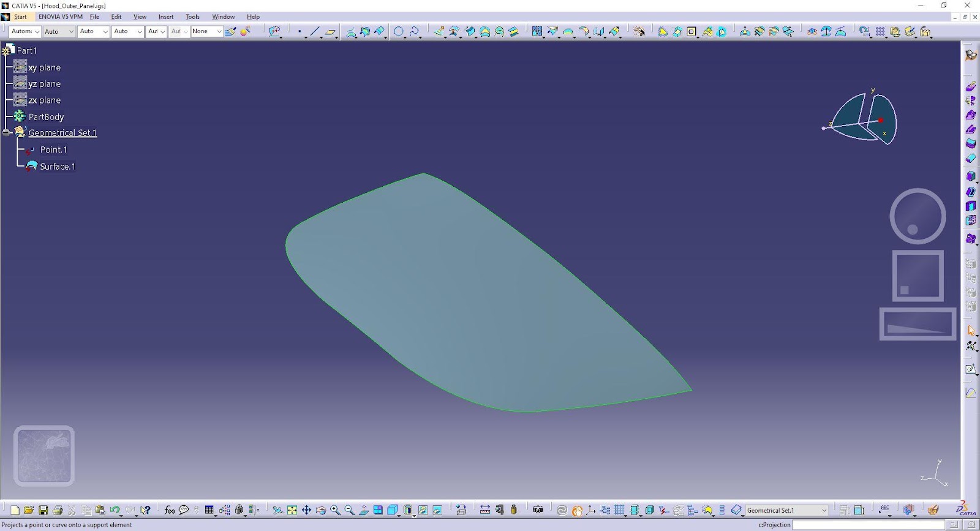
Task: Collapse the Geometrical Set.1 tree node
Action: coord(7,132)
